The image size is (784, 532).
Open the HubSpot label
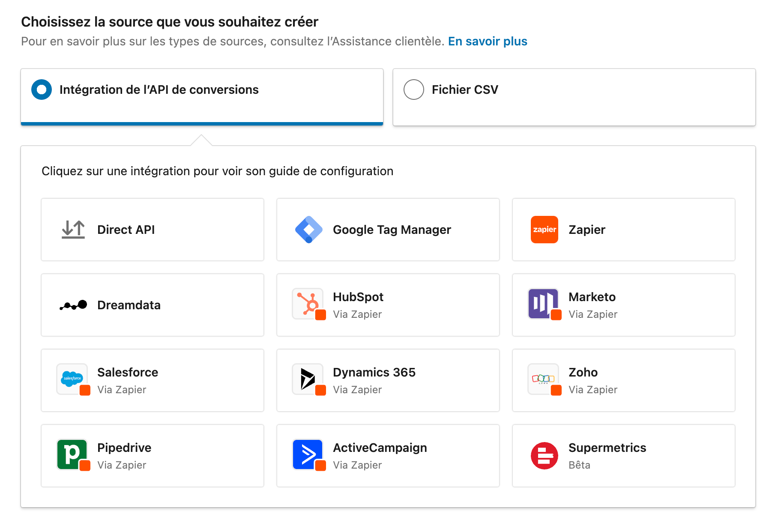click(x=358, y=297)
